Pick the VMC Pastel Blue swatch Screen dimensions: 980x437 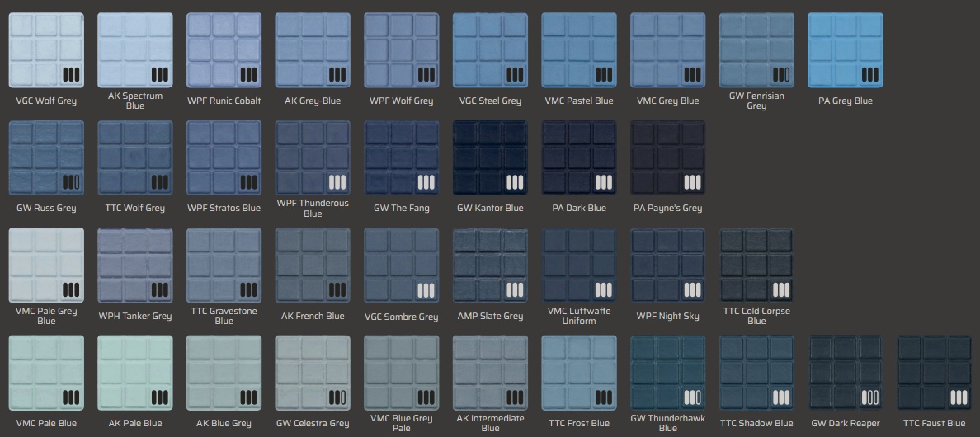(x=579, y=50)
